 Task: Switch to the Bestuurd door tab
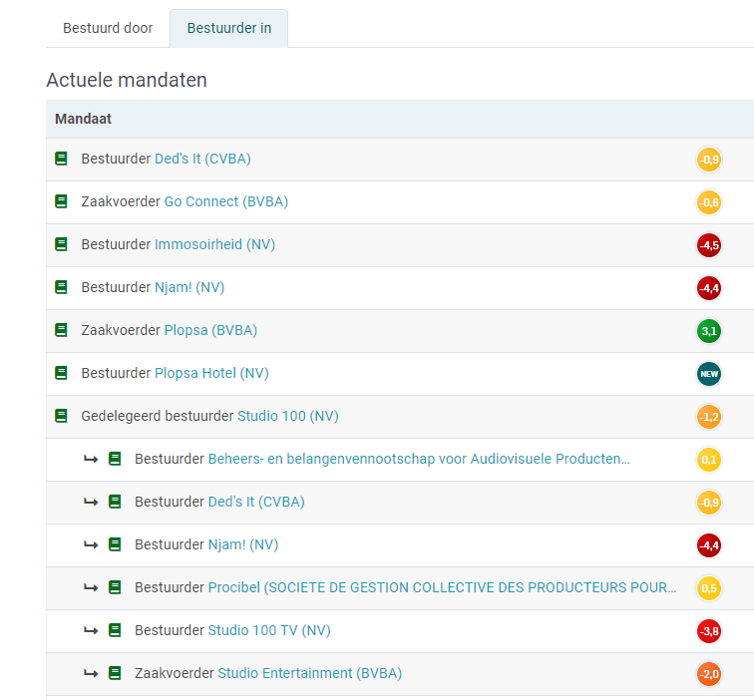tap(108, 28)
